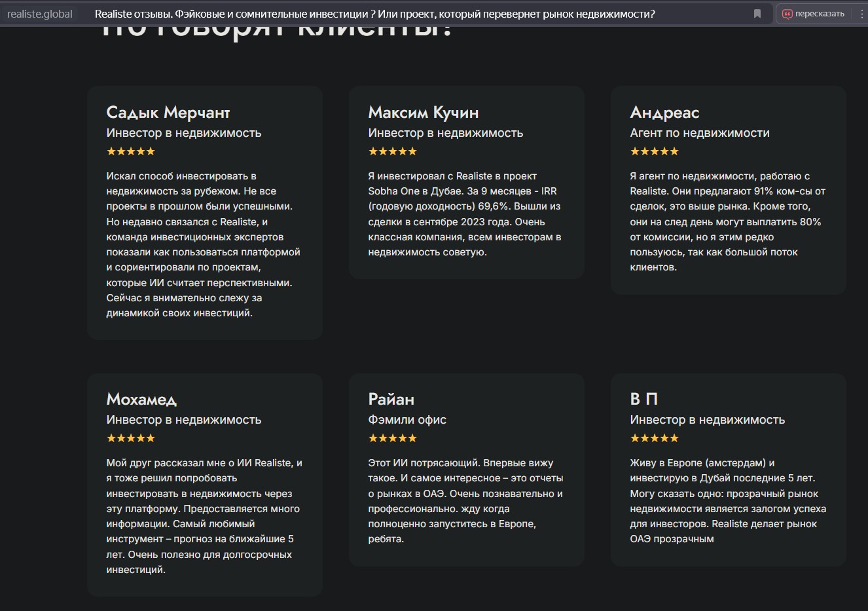This screenshot has width=868, height=611.
Task: Click 'Фэмили офис' subtitle under Райан
Action: pos(407,420)
